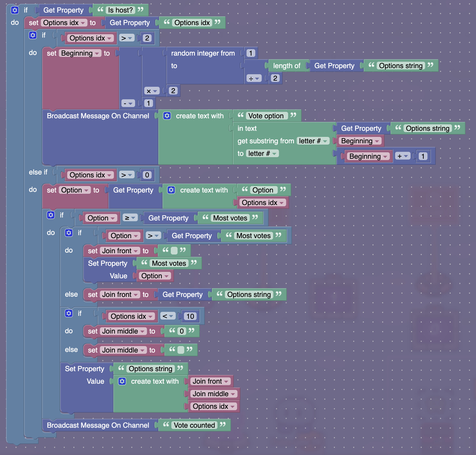Viewport: 476px width, 455px height.
Task: Click the gear icon on the 'Is host?' if block
Action: tap(15, 10)
